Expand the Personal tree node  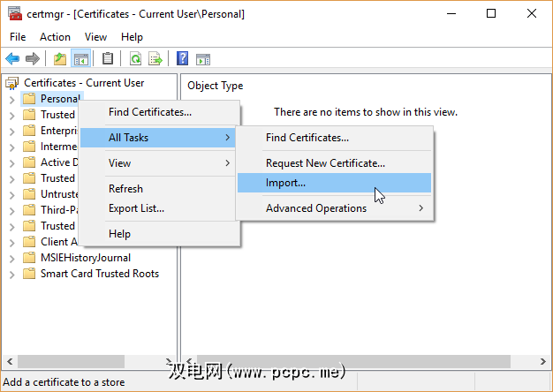12,100
